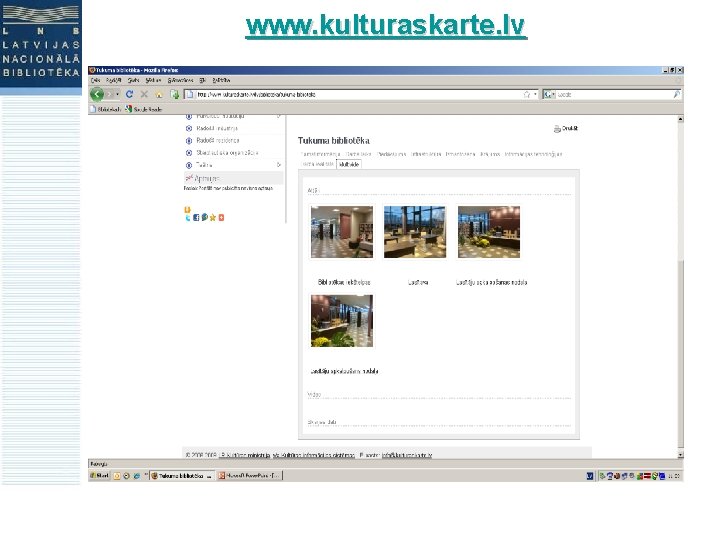
Task: Select the active Multivide tab
Action: tap(349, 164)
